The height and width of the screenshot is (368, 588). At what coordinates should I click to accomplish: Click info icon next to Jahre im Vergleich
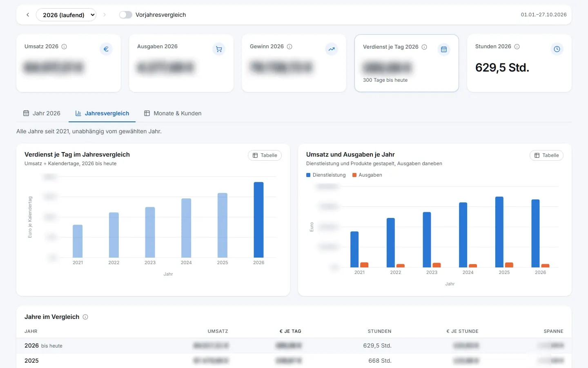click(x=85, y=317)
